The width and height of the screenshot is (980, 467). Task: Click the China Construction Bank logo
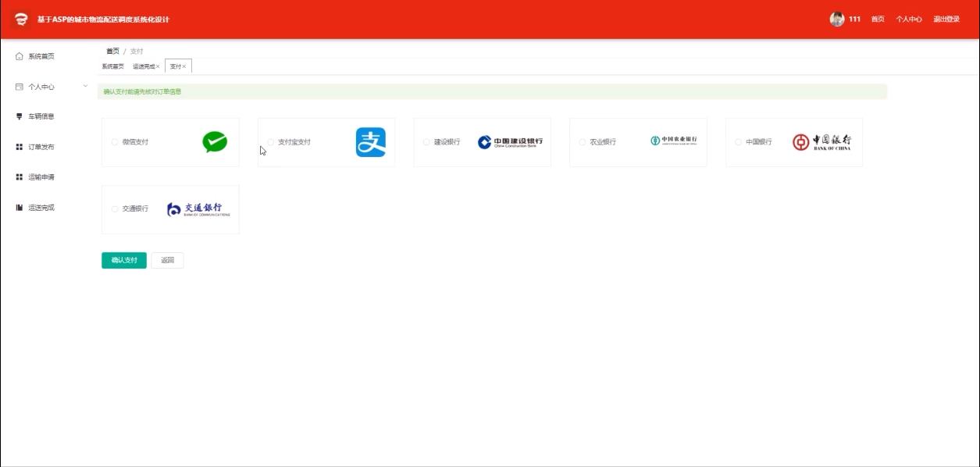[510, 142]
